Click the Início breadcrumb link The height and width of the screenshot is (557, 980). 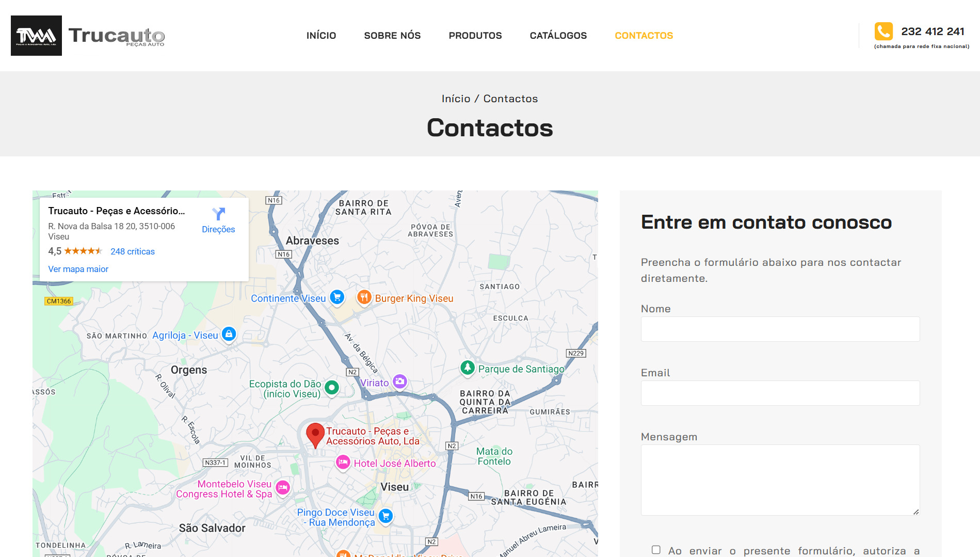pos(456,99)
